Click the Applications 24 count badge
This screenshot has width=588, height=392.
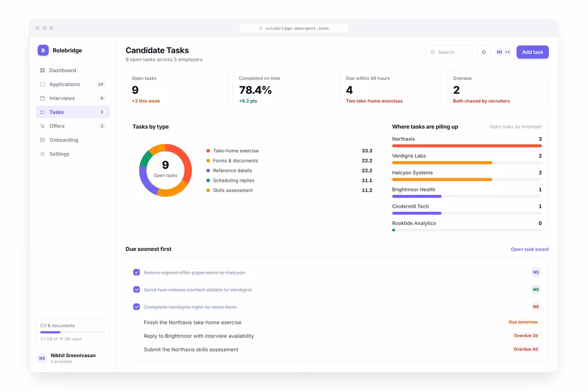[100, 84]
